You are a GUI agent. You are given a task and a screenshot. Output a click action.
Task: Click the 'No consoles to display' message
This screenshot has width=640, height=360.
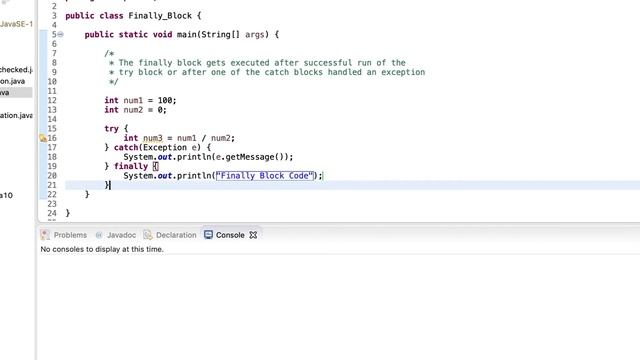tap(102, 249)
